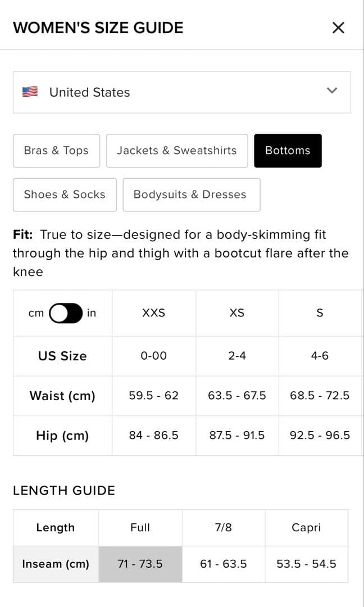Screen dimensions: 364x607
Task: Open the United States country selector
Action: pos(181,92)
